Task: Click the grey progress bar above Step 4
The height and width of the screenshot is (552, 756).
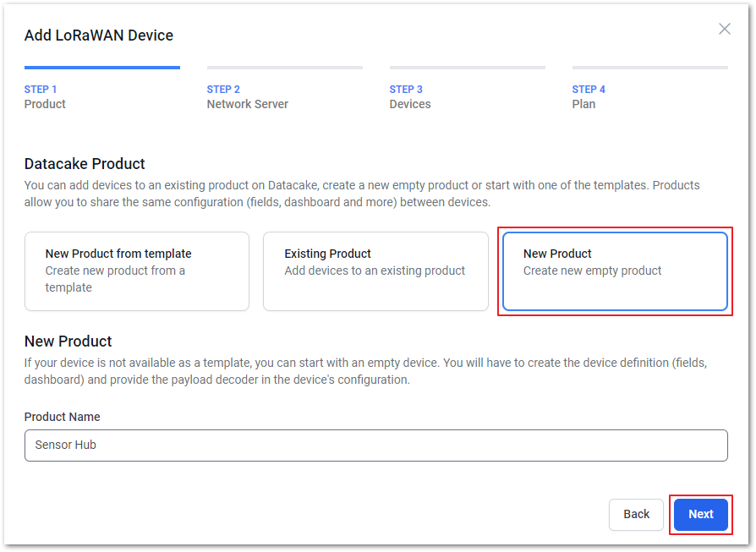Action: coord(650,68)
